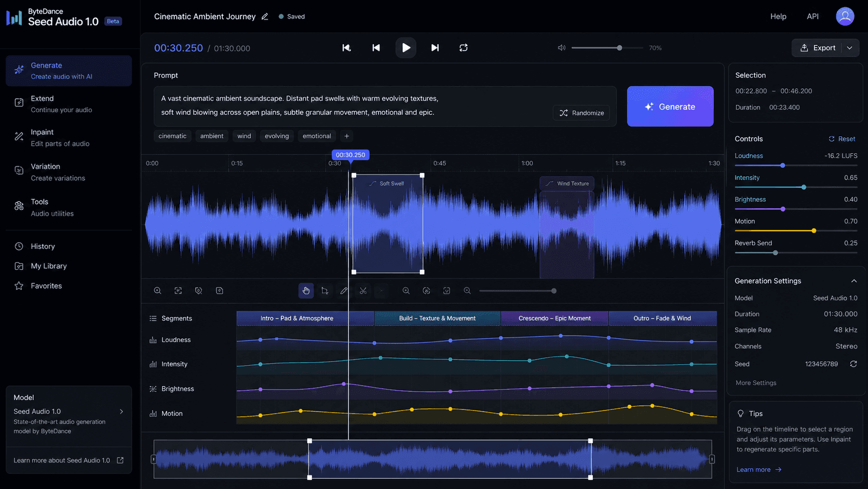This screenshot has width=868, height=489.
Task: Open the Extend section
Action: click(69, 104)
